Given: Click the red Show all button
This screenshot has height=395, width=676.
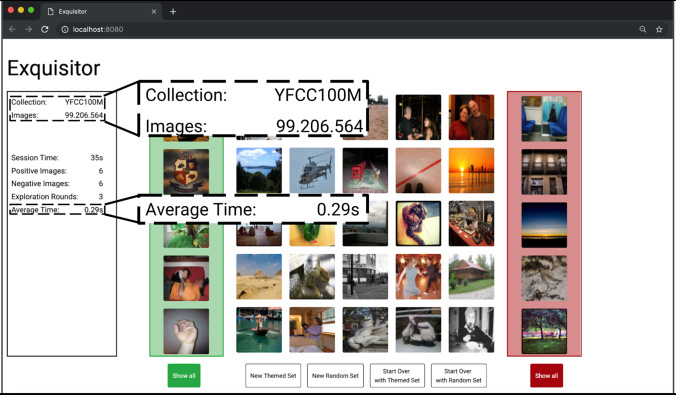Looking at the screenshot, I should (x=546, y=376).
